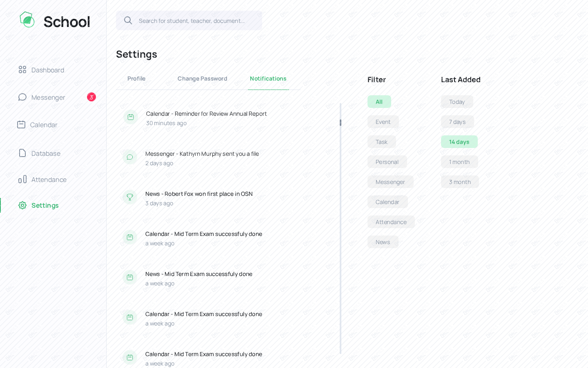Open the Calendar sidebar item

click(x=43, y=125)
